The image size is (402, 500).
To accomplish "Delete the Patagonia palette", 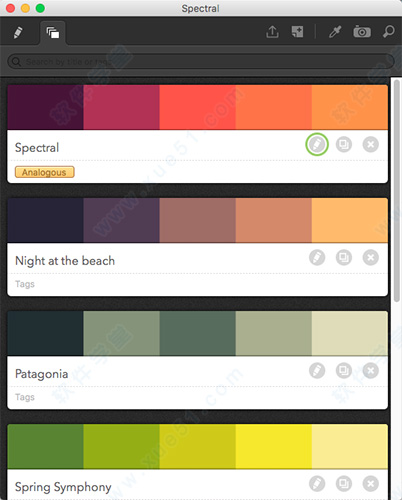I will 370,370.
